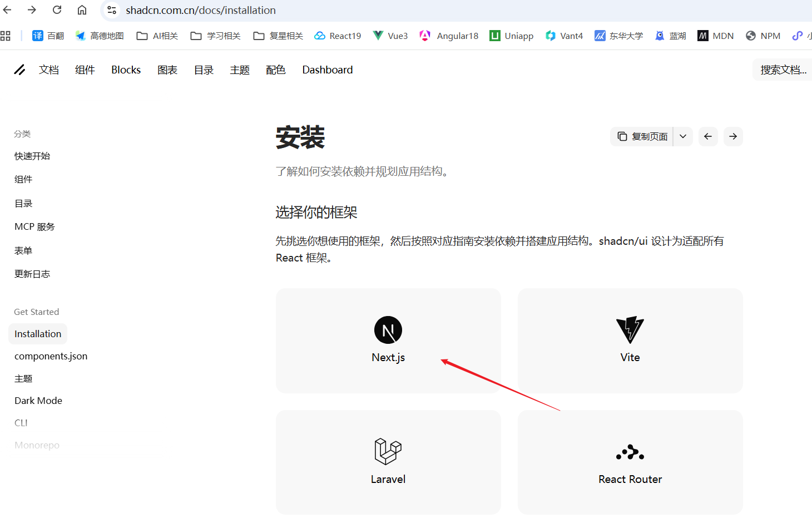
Task: Expand the AI相关 bookmarks folder
Action: (157, 35)
